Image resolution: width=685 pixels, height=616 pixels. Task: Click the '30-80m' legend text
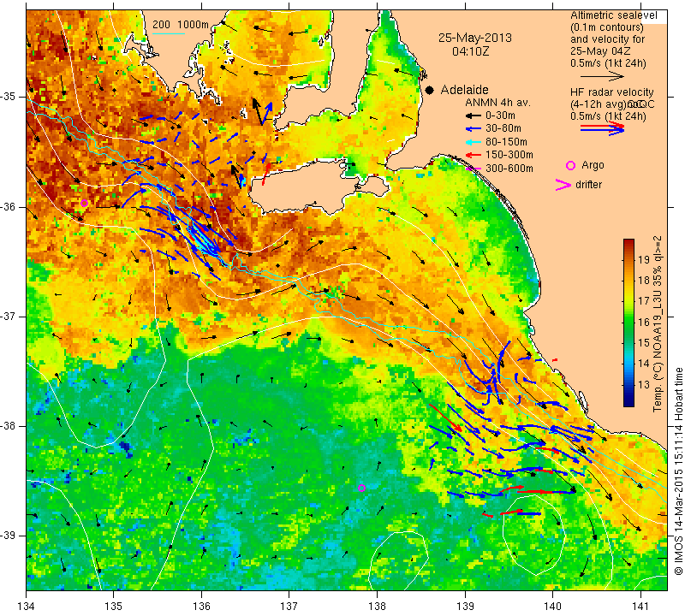503,129
